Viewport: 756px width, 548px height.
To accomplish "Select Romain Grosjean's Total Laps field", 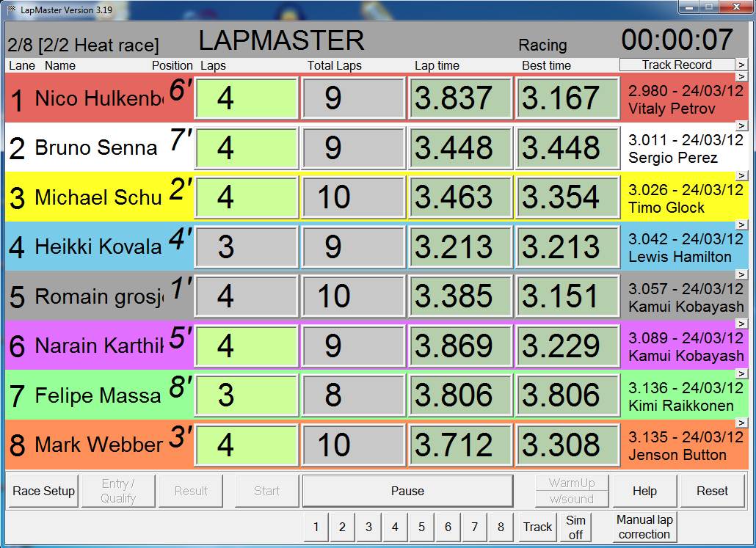I will click(x=353, y=296).
